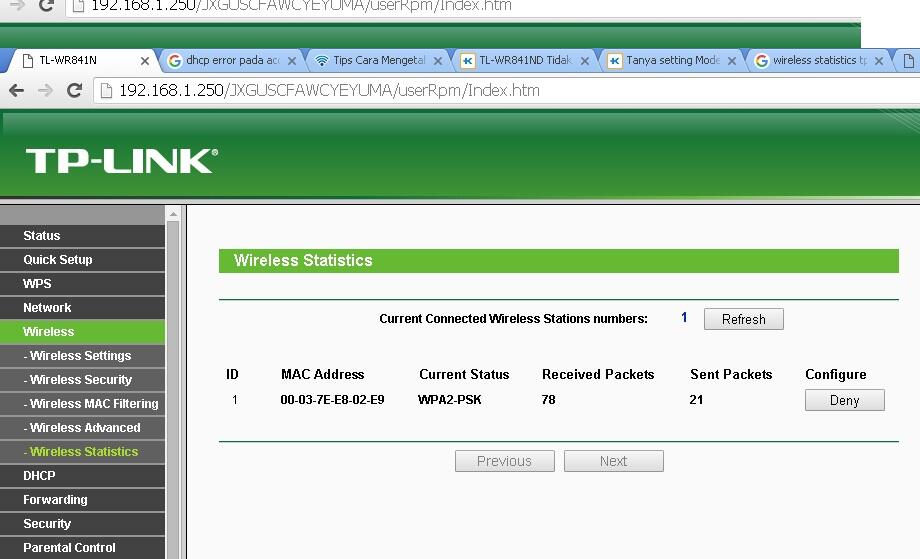Switch to the 'wireless statistics' search tab
The width and height of the screenshot is (920, 559).
[820, 60]
